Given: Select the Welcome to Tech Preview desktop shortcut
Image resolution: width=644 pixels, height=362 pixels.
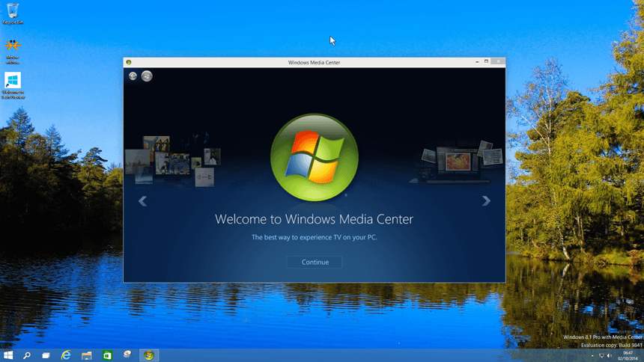Looking at the screenshot, I should [13, 86].
